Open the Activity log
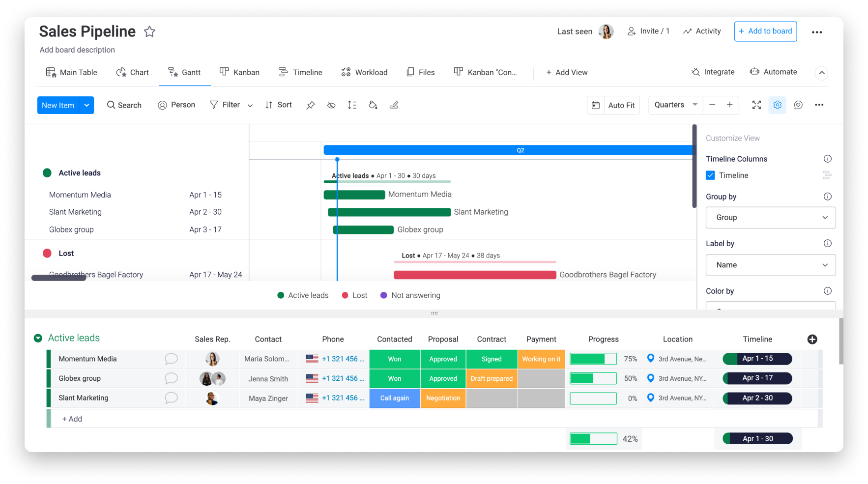Viewport: 868px width, 484px height. (x=702, y=31)
